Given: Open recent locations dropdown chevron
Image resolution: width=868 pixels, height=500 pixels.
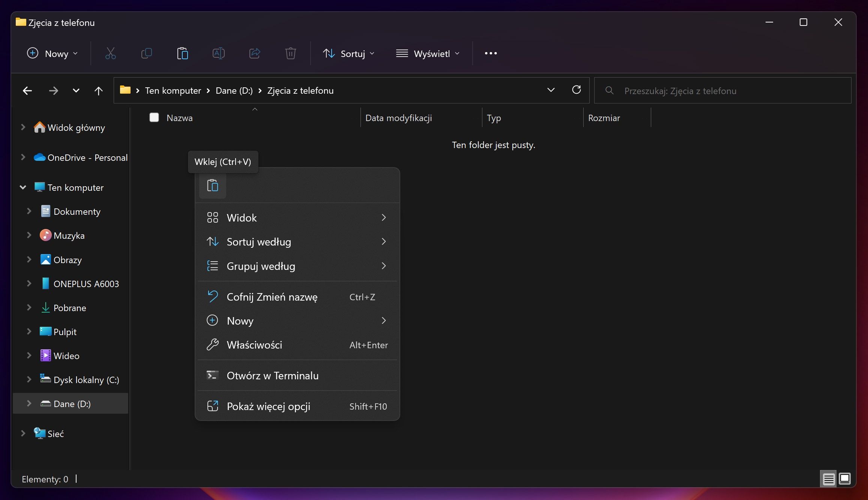Looking at the screenshot, I should 76,91.
